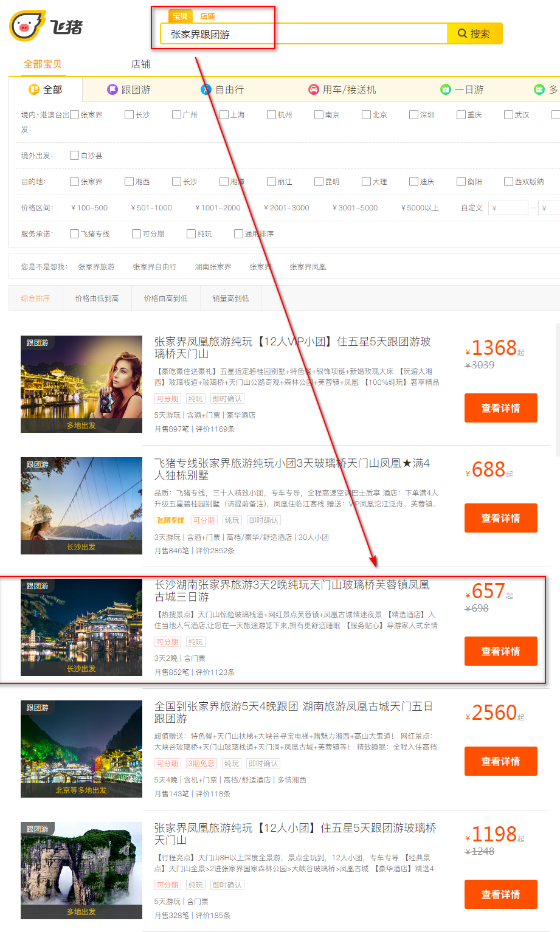
Task: Select the 自由行 category blue icon
Action: pos(223,89)
